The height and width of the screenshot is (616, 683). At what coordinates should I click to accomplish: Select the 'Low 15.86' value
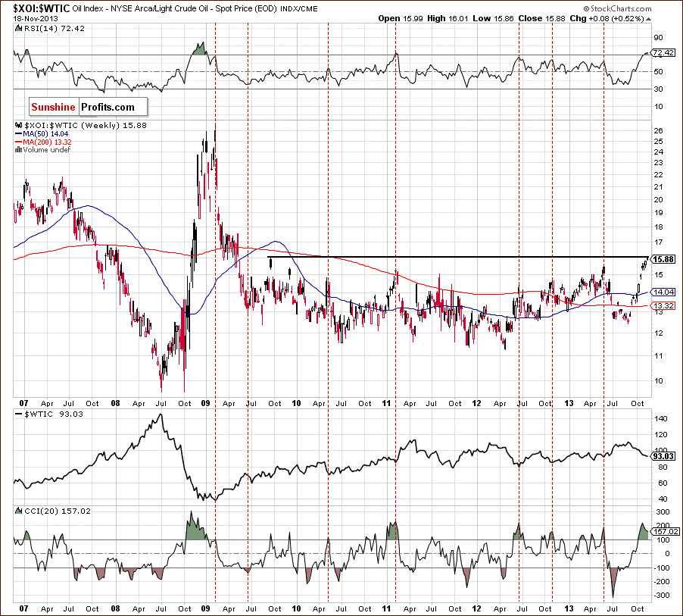click(x=493, y=19)
